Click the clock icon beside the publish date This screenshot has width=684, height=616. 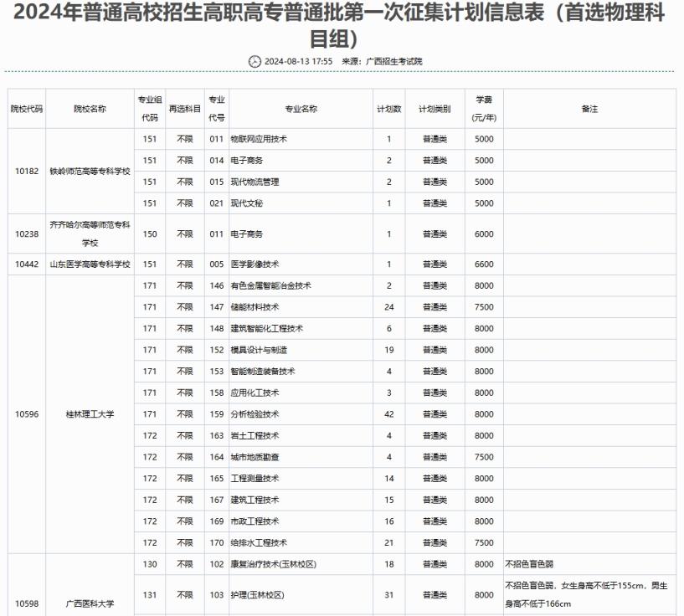[255, 61]
